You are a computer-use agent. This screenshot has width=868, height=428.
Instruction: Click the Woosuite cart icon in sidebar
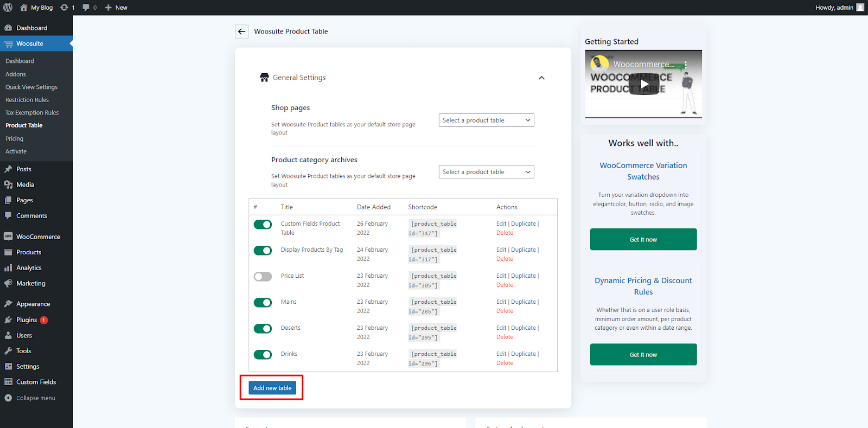[x=8, y=44]
